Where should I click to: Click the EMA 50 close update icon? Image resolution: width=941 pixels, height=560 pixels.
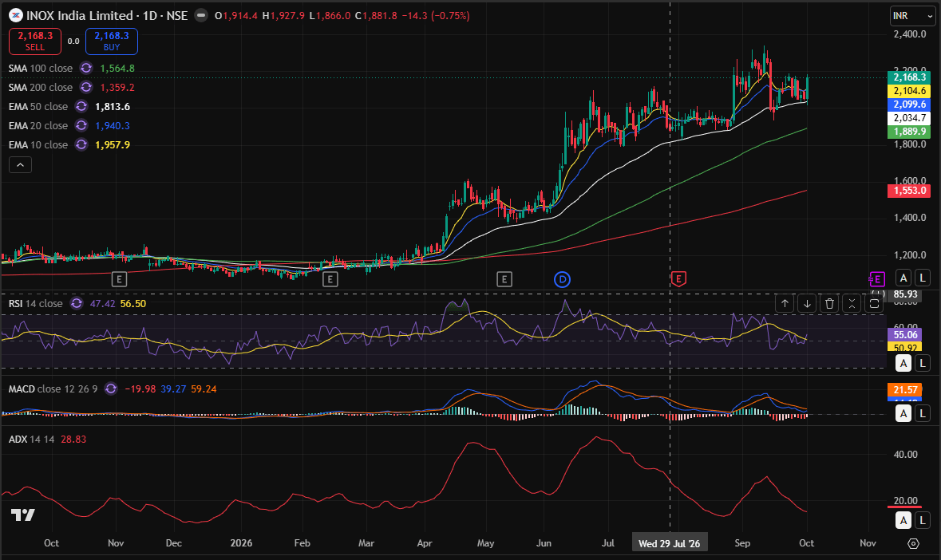[81, 107]
